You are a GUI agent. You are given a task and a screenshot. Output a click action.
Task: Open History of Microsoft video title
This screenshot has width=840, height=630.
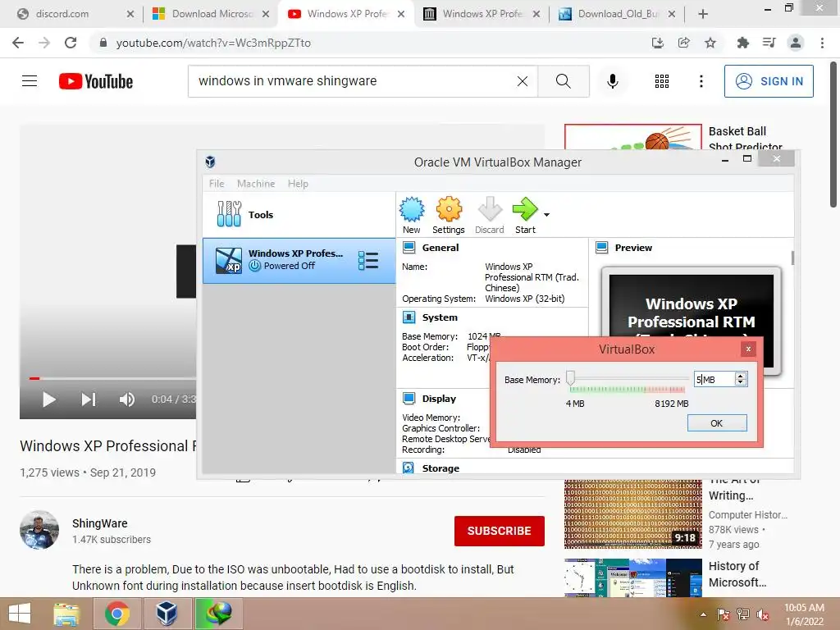(737, 573)
